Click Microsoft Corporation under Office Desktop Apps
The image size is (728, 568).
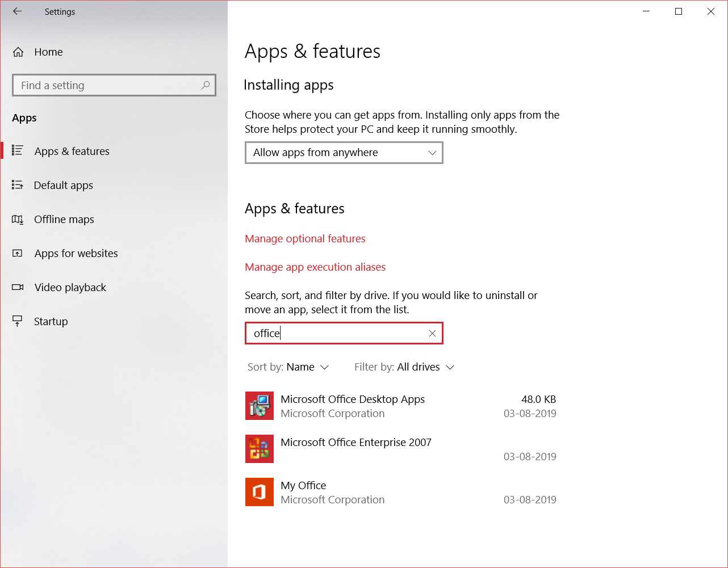tap(333, 414)
